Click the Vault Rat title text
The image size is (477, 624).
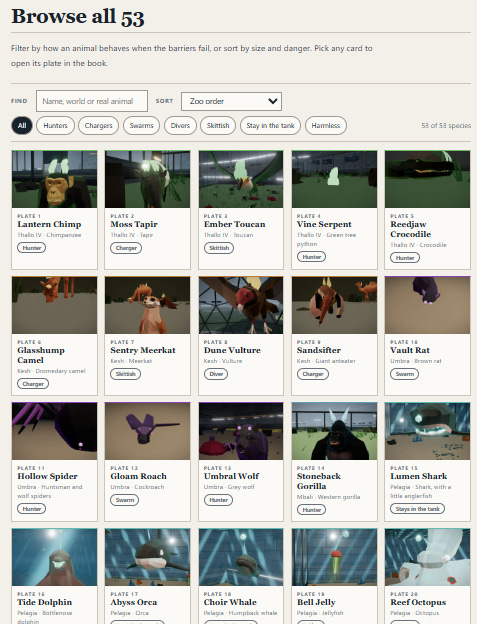tap(410, 350)
